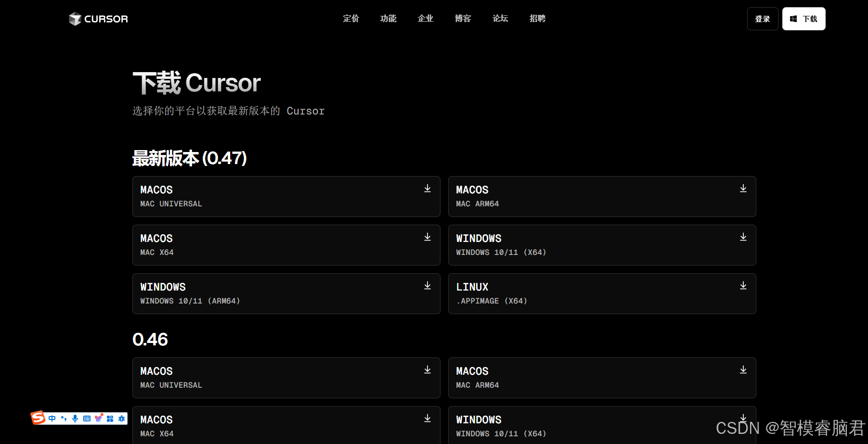Click the ".APPIMAGE (X64)" label

(x=492, y=301)
